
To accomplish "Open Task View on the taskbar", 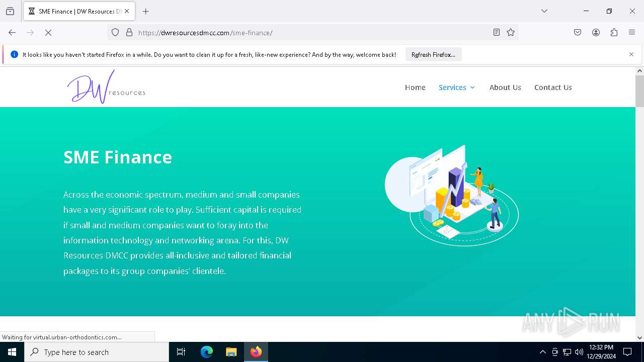I will 181,352.
